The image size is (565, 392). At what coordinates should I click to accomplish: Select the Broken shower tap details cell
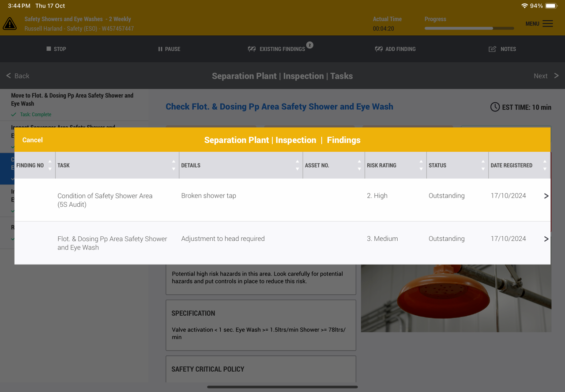(208, 196)
